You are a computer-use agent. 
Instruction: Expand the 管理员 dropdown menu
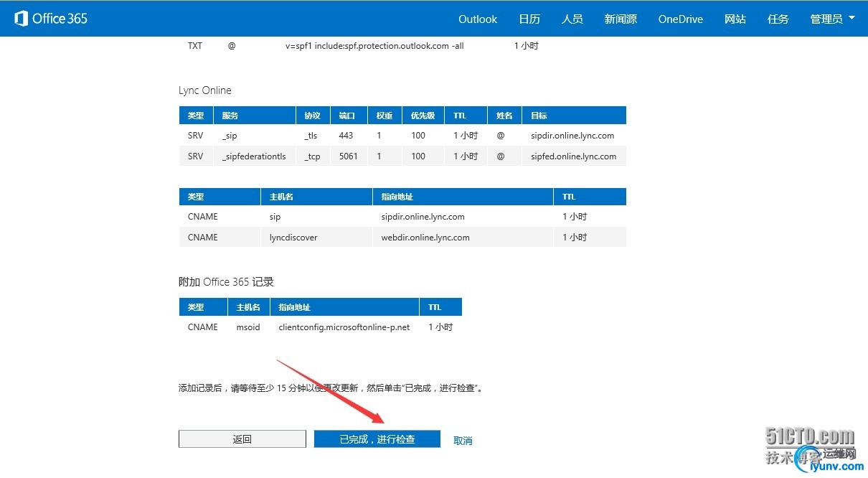point(832,19)
